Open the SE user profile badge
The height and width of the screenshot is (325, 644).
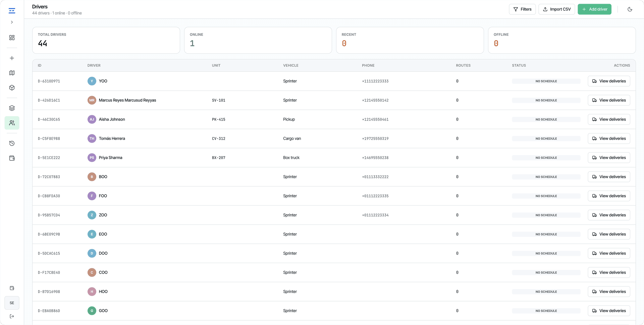pyautogui.click(x=12, y=303)
